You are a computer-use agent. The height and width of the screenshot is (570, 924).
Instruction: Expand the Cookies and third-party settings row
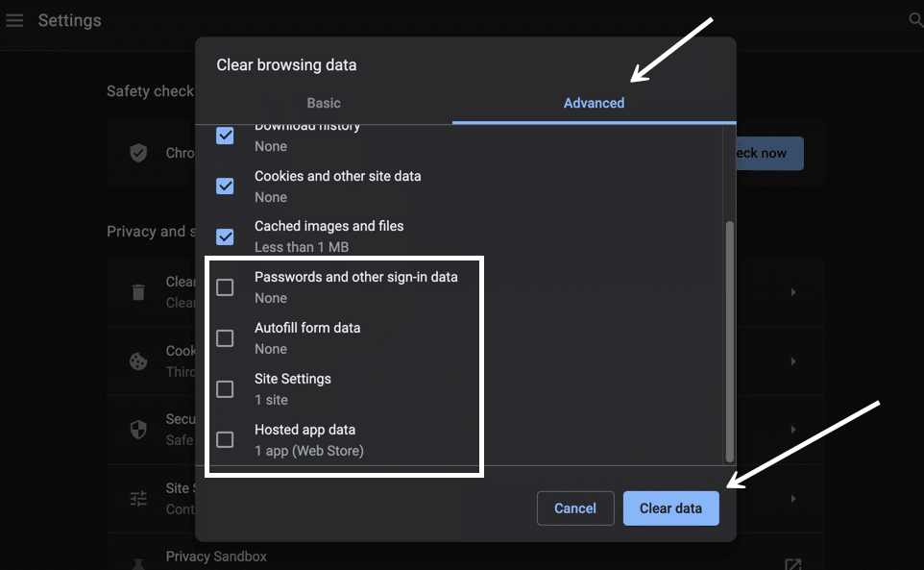click(x=792, y=361)
